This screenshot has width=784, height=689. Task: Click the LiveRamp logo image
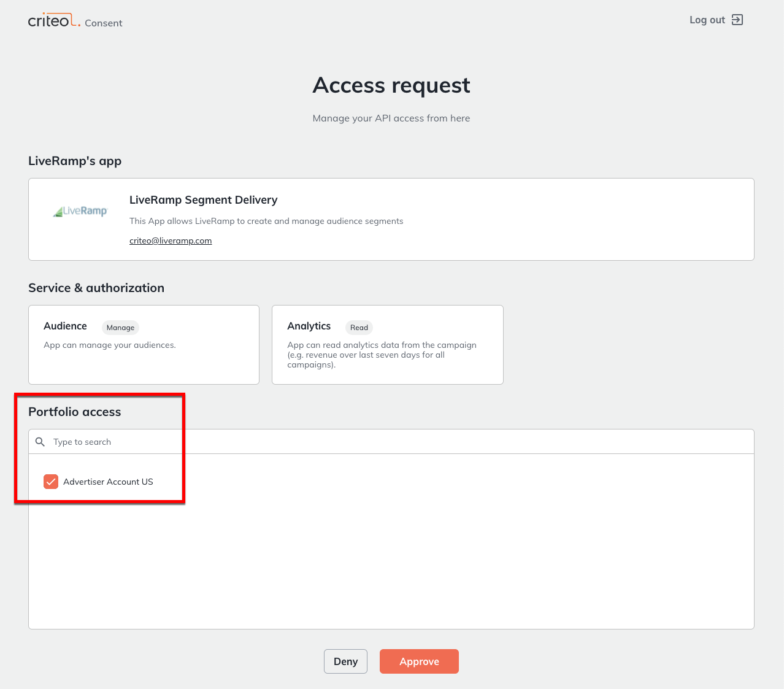(x=80, y=211)
